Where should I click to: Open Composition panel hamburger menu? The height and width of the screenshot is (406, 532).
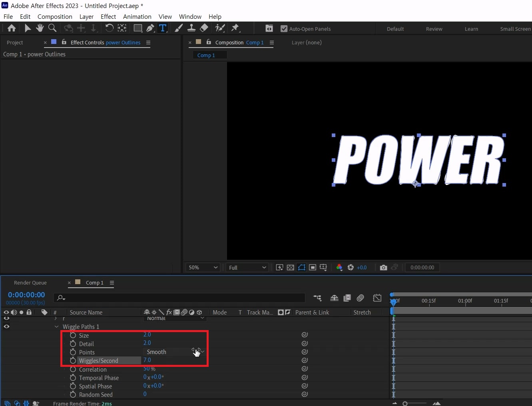coord(272,42)
